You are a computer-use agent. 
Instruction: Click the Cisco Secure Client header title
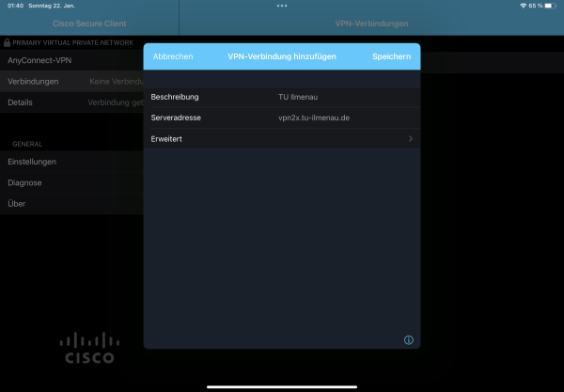[89, 24]
